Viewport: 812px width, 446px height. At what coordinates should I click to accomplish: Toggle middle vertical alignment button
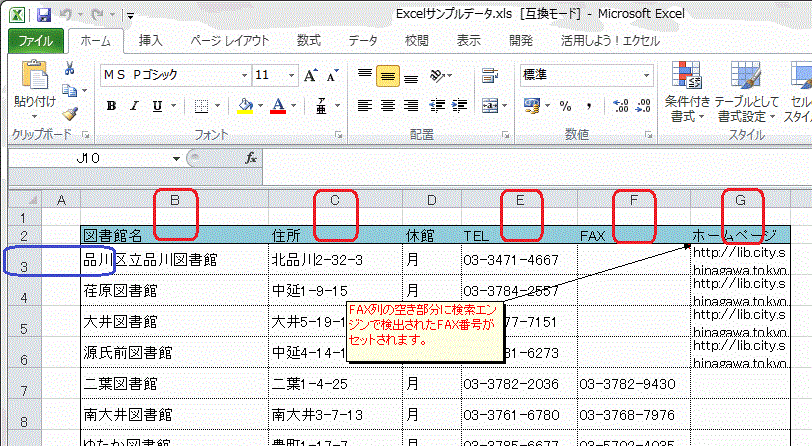[387, 76]
